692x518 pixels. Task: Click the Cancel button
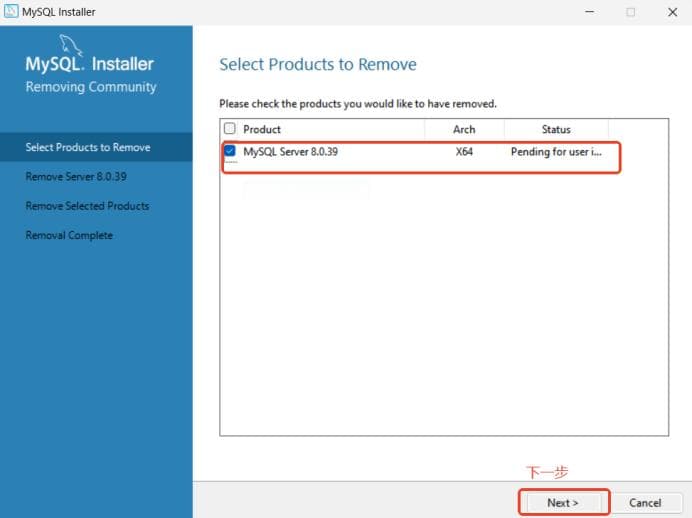tap(645, 503)
